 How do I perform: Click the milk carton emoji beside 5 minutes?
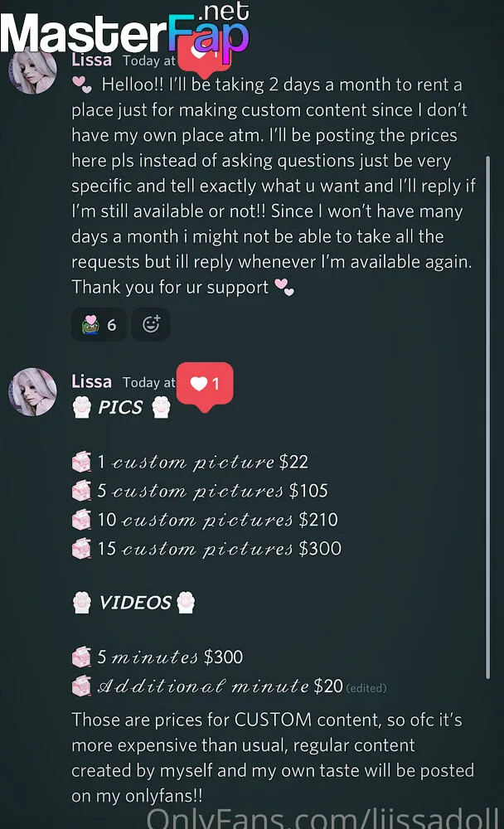[81, 657]
